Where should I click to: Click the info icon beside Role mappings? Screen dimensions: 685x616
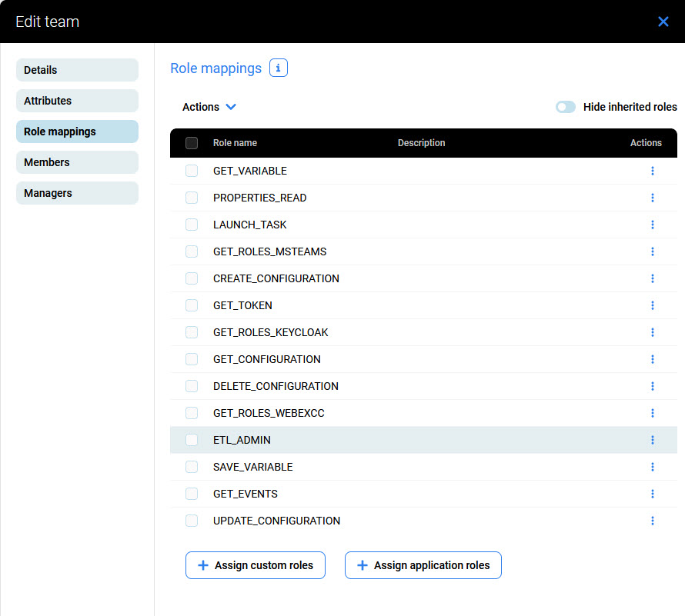pyautogui.click(x=279, y=68)
